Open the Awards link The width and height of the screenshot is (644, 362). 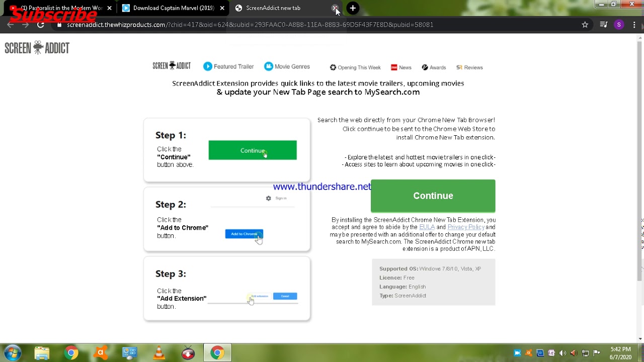click(434, 67)
